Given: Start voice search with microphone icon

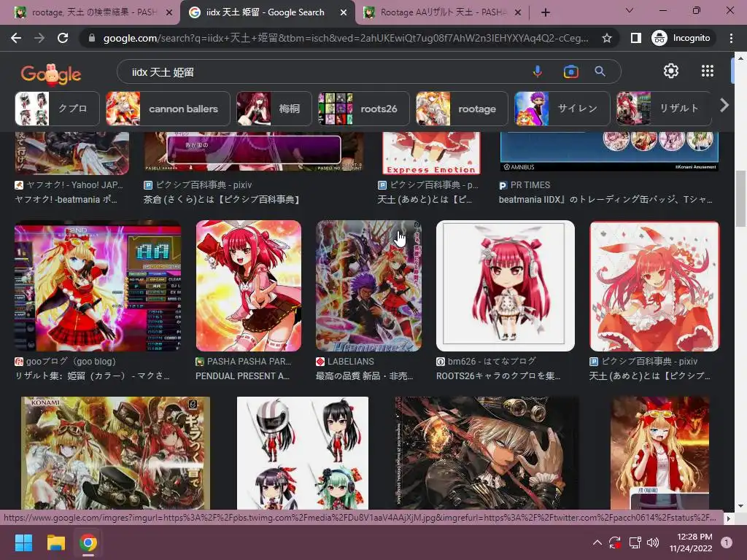Looking at the screenshot, I should [538, 71].
